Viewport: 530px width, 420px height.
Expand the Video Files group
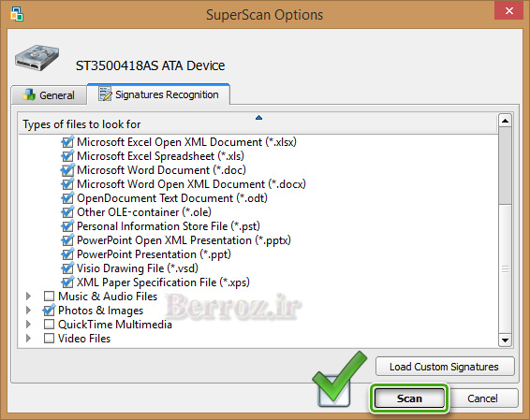pyautogui.click(x=29, y=339)
